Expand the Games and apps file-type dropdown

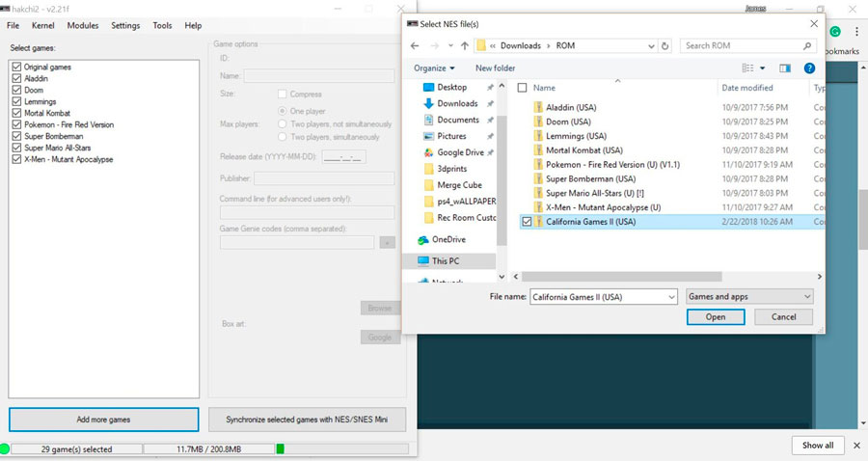[x=749, y=297]
